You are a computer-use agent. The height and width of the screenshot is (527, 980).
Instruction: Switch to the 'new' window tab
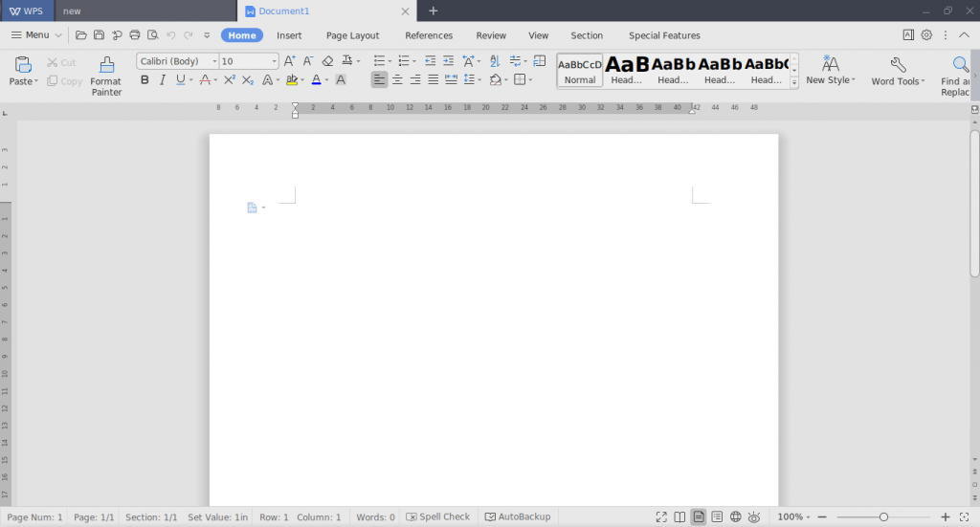pyautogui.click(x=145, y=11)
